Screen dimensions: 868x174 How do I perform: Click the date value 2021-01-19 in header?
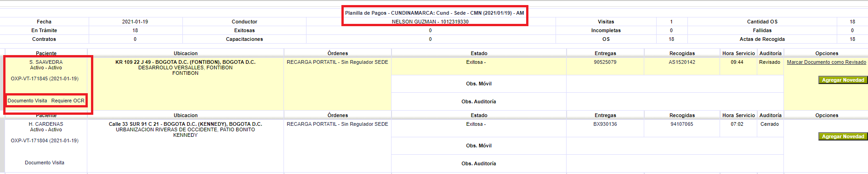point(135,22)
